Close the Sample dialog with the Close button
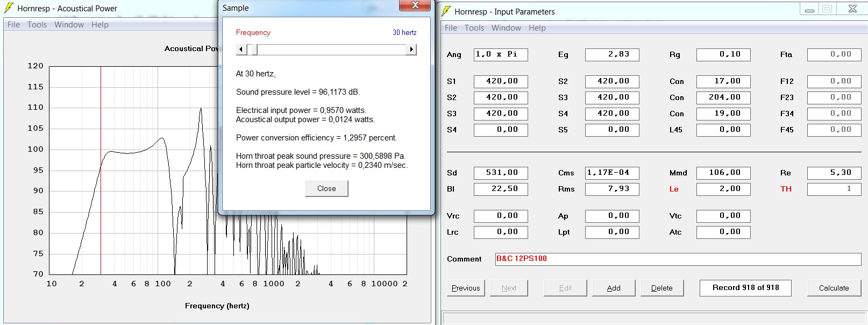The height and width of the screenshot is (325, 868). pyautogui.click(x=326, y=188)
